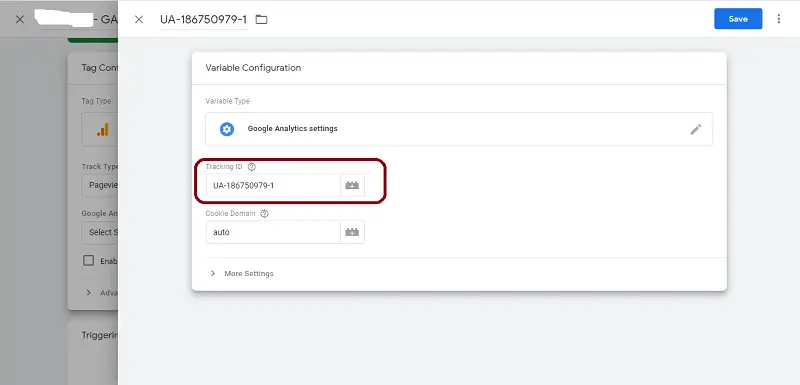
Task: Click the Save button
Action: coord(738,19)
